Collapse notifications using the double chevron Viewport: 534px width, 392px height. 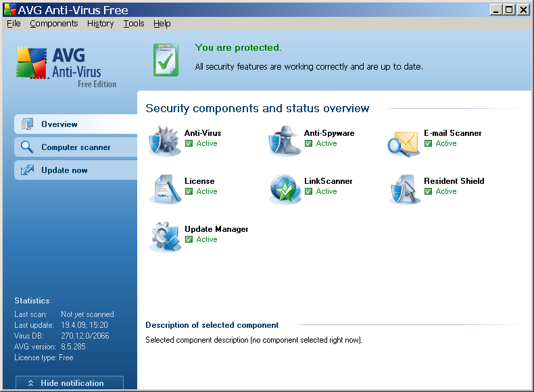[x=30, y=383]
